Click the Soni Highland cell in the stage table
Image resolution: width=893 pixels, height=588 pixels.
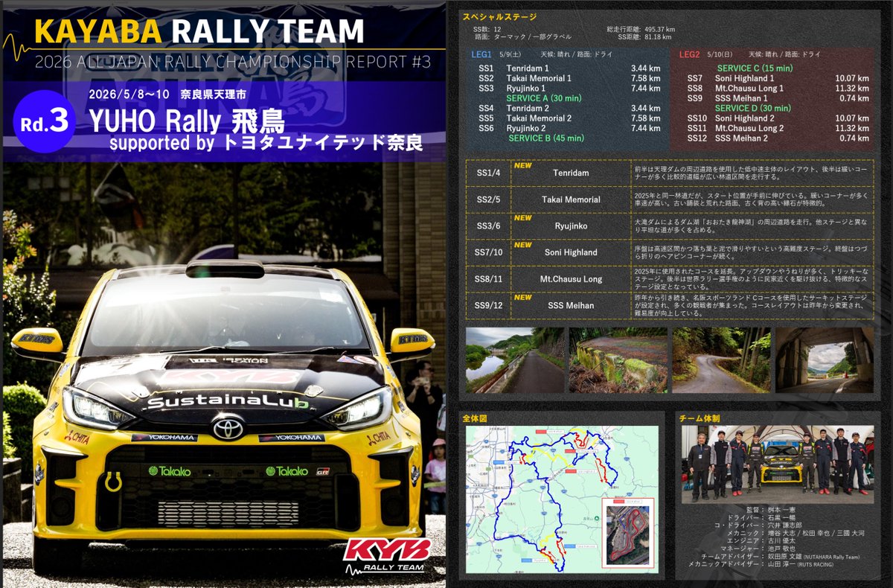tap(571, 252)
